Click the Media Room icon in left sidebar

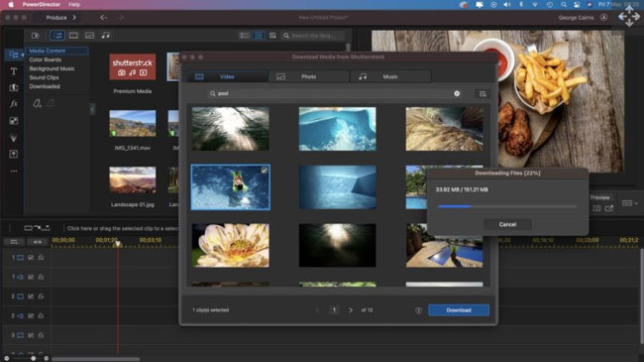14,55
